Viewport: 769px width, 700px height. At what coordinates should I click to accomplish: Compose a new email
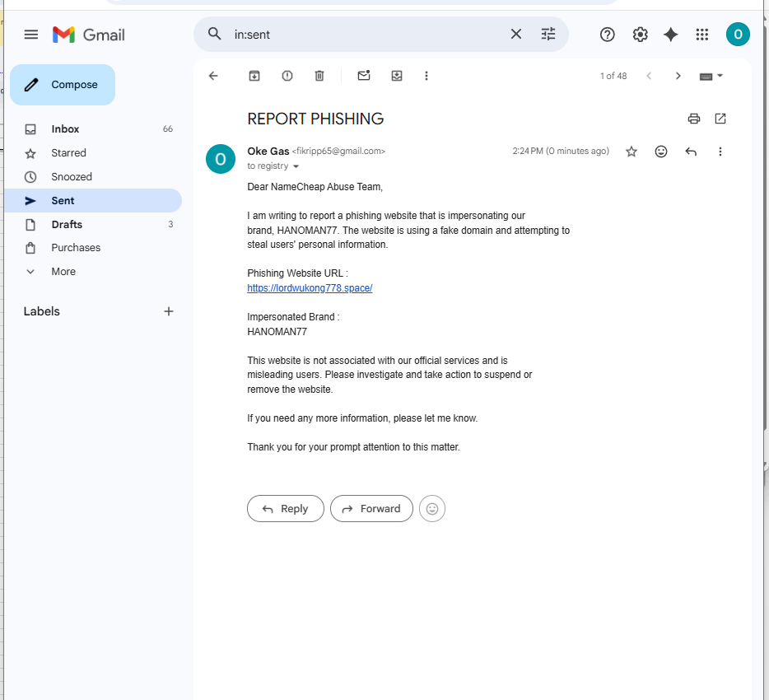[x=63, y=84]
